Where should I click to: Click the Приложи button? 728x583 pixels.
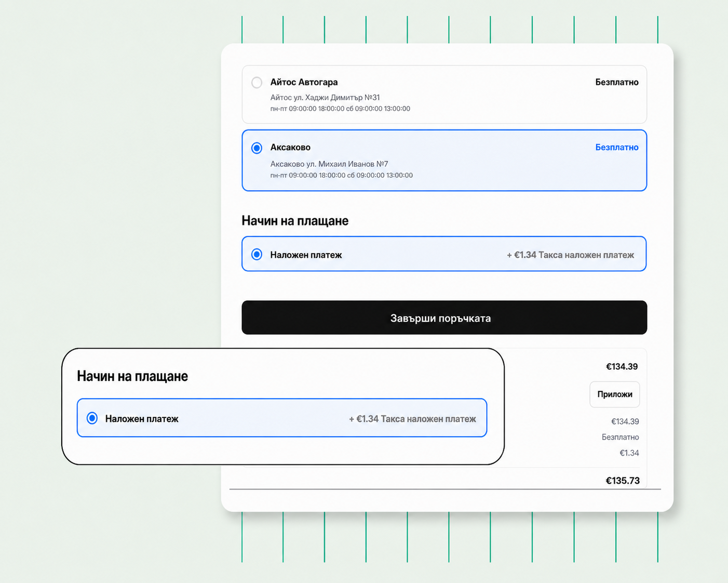point(615,394)
